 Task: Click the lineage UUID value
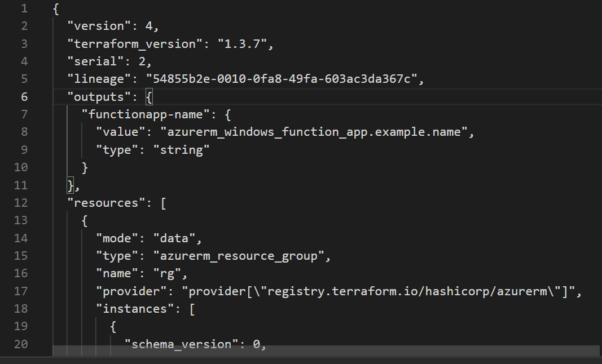tap(281, 79)
